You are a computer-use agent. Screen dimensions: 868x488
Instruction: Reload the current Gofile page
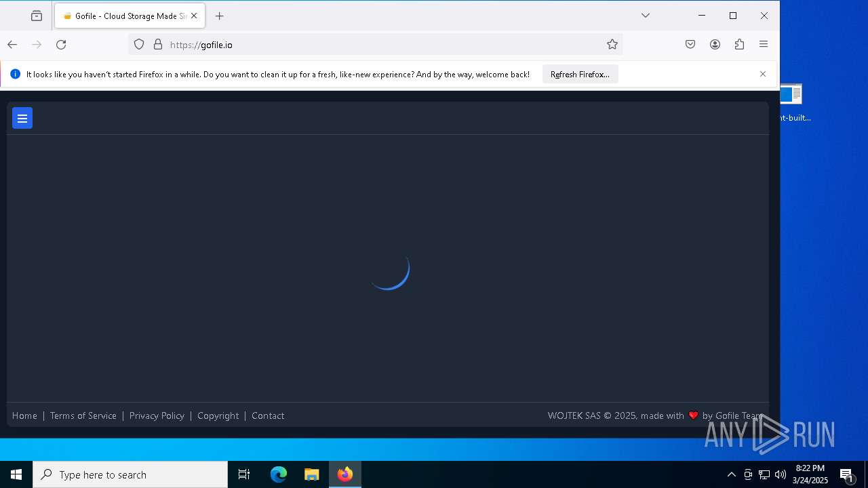[61, 45]
